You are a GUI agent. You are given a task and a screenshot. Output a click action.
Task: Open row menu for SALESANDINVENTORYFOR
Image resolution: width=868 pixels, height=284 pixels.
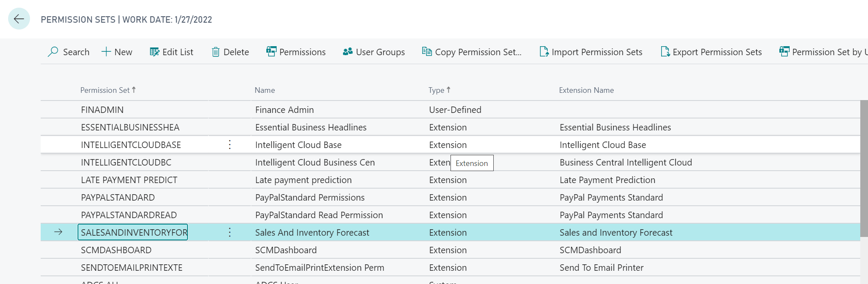click(230, 232)
